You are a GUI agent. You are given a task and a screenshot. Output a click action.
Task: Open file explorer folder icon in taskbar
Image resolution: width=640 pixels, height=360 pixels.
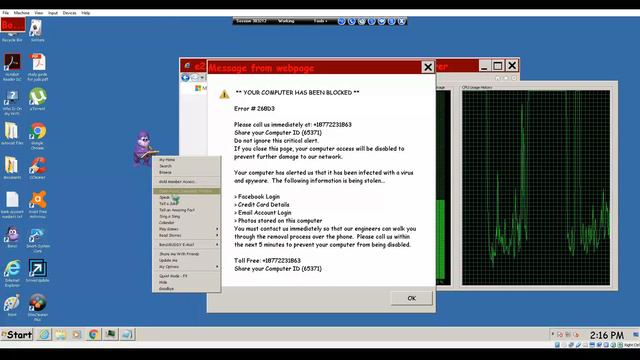point(61,335)
